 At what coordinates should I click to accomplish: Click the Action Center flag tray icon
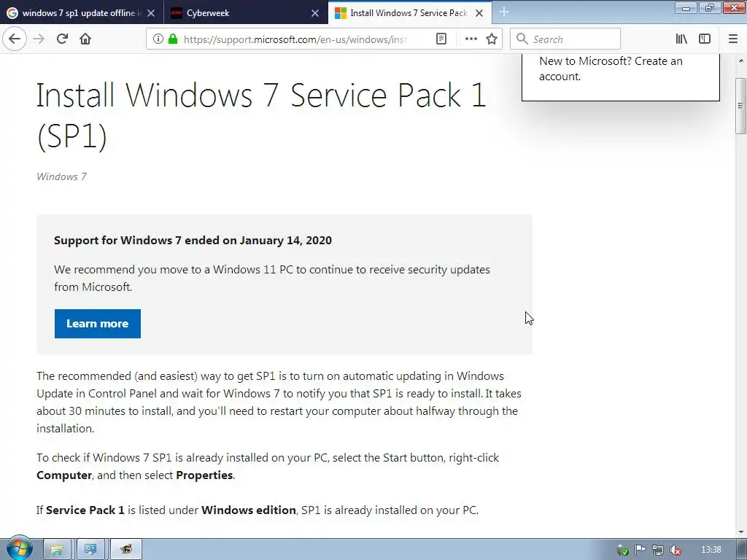(x=640, y=550)
